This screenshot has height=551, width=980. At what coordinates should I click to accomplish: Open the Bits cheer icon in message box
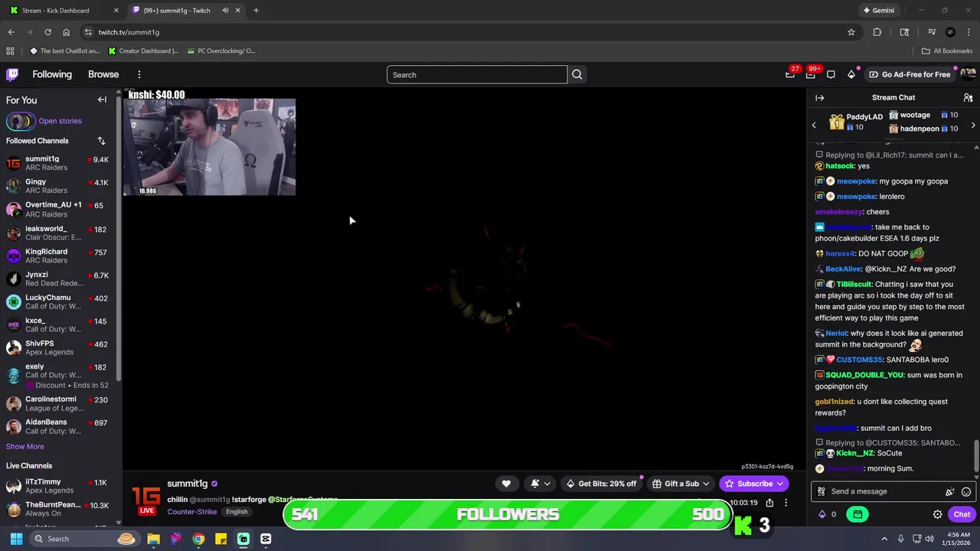(x=950, y=492)
